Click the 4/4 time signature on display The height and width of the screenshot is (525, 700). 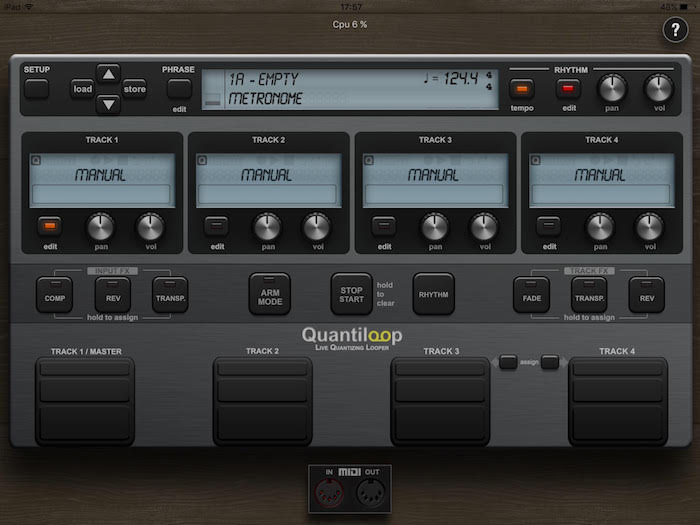click(x=489, y=81)
